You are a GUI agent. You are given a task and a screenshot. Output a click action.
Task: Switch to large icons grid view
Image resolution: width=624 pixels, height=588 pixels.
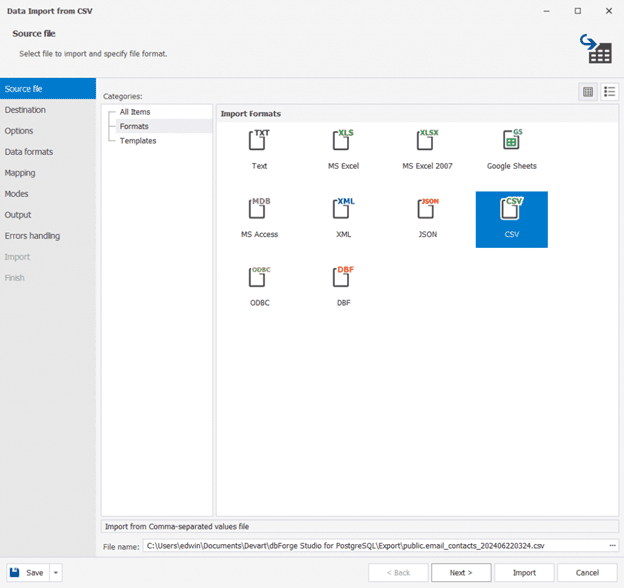(x=588, y=92)
